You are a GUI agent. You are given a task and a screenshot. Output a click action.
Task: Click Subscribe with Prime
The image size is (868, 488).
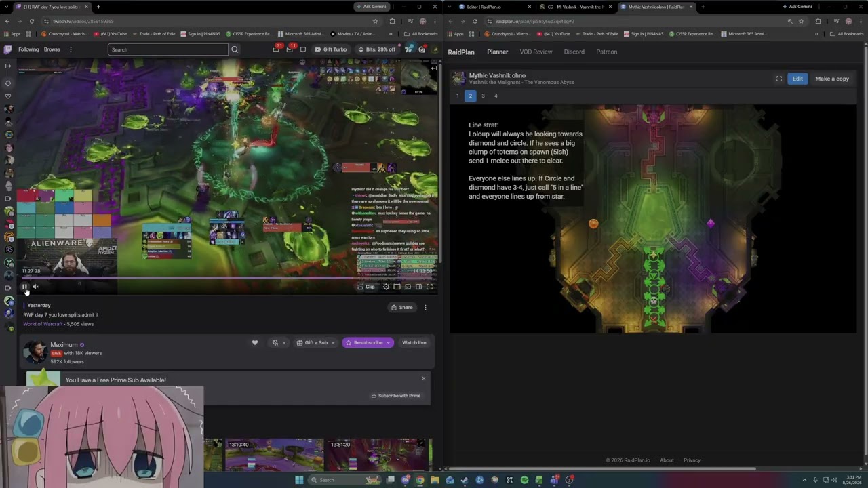point(396,396)
